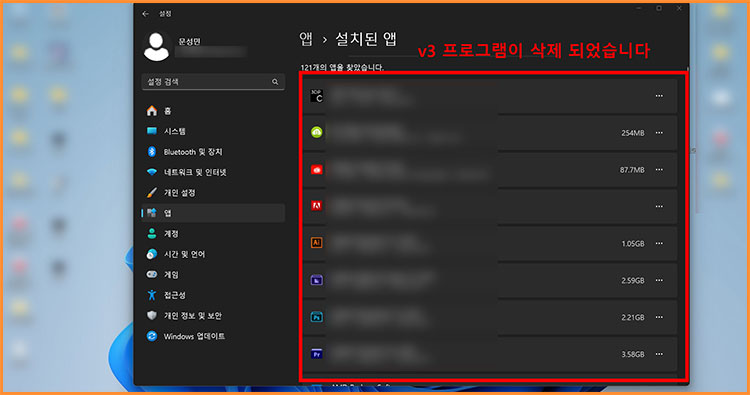Open the user profile picture

tap(156, 46)
